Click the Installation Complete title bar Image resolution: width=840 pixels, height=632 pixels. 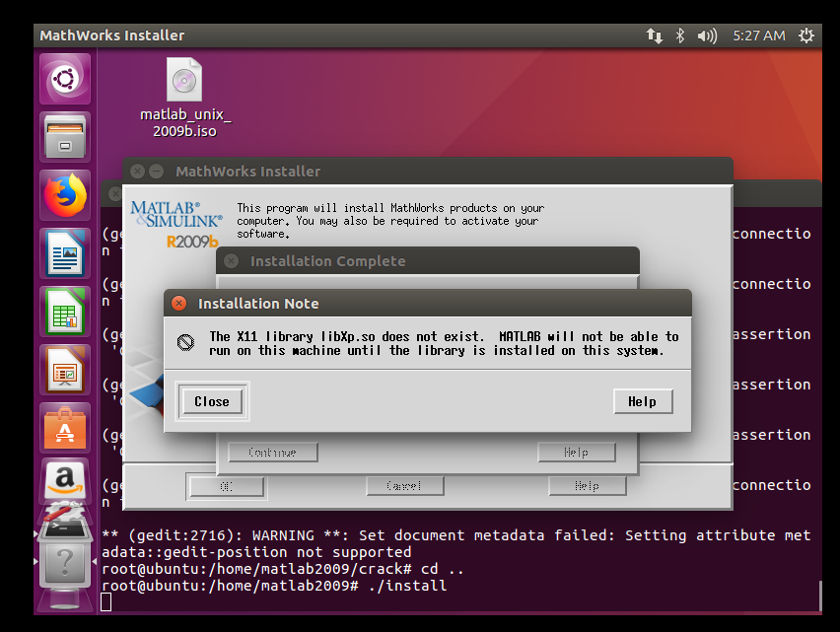pyautogui.click(x=428, y=261)
